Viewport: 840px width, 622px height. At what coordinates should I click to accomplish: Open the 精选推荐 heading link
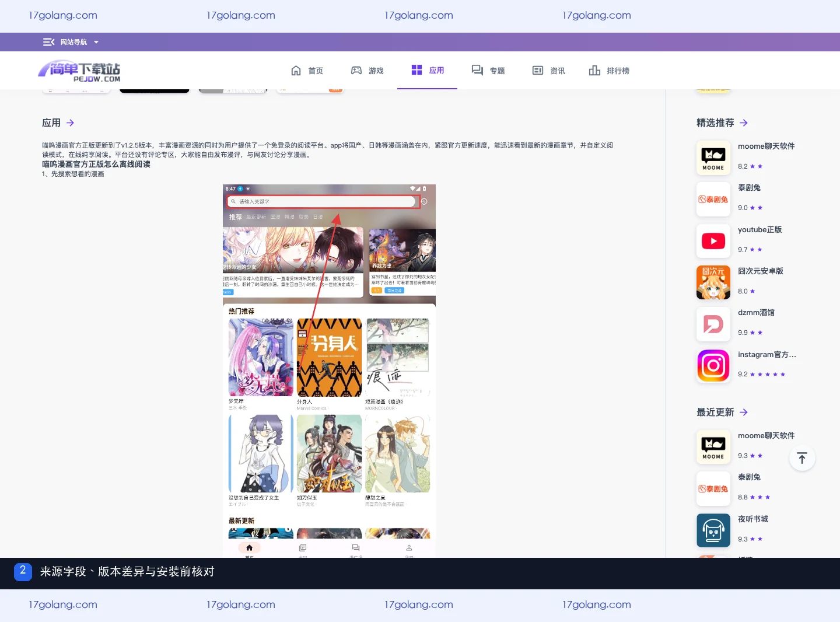(715, 123)
